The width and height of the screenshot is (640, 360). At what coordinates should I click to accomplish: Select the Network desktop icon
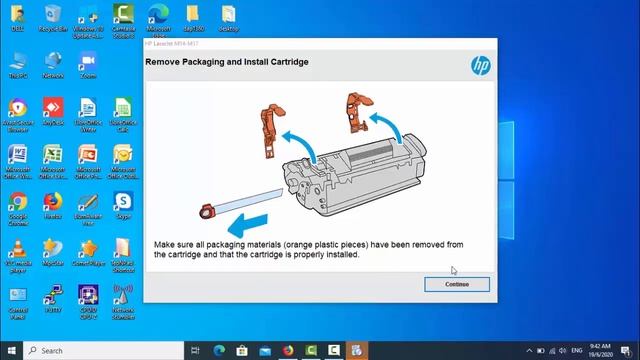click(53, 66)
